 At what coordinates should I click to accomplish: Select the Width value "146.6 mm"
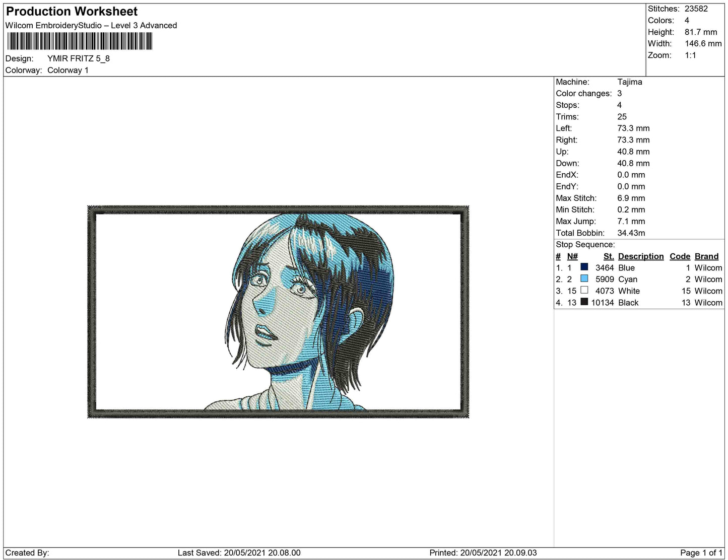coord(703,43)
